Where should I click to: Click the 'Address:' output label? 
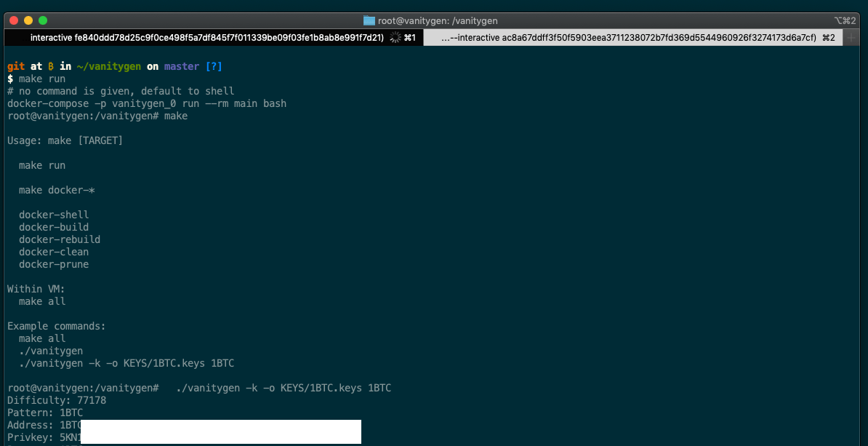coord(31,425)
